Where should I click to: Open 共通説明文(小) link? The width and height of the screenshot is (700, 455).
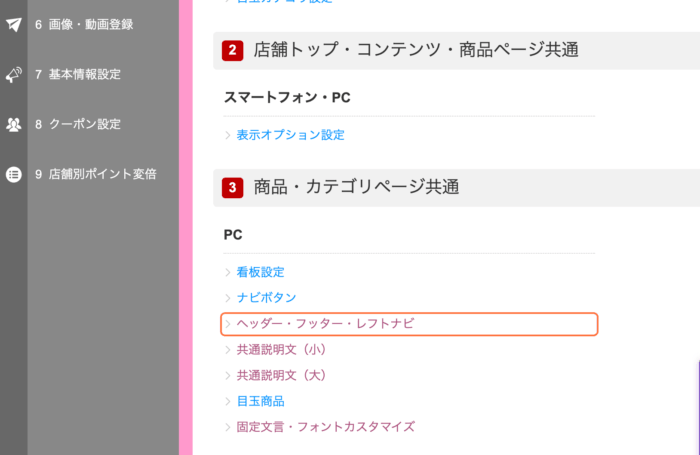coord(281,350)
